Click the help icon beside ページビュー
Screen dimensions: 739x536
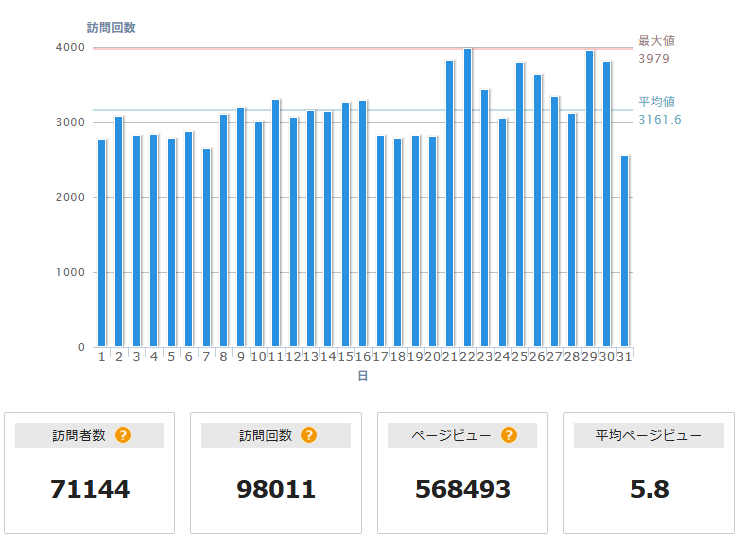click(509, 435)
